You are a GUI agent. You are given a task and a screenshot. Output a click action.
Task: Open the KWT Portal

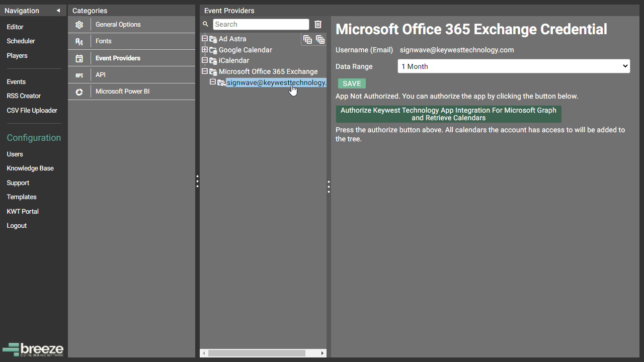[23, 212]
